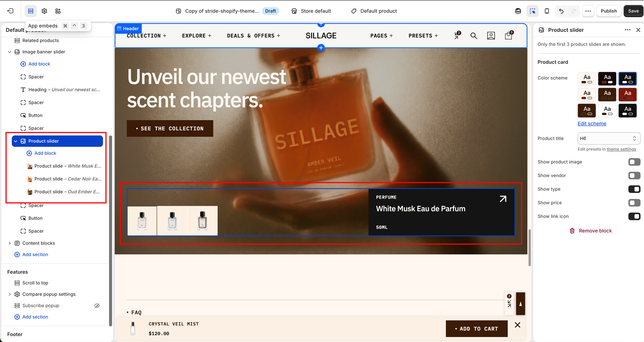
Task: Open the top bar more actions menu
Action: coord(588,11)
